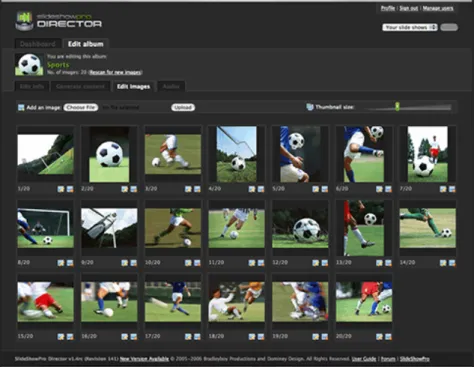
Task: Click the pencil edit icon under image 10/20
Action: pos(188,263)
